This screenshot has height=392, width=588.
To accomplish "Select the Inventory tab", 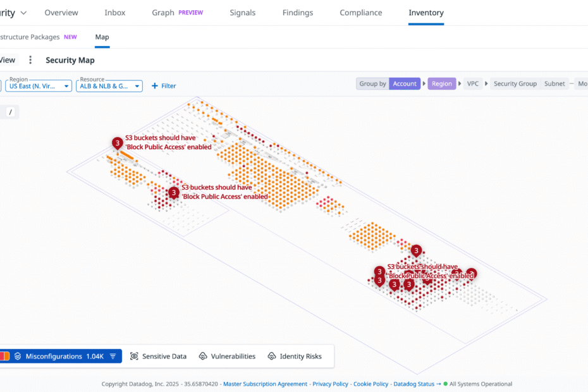I will tap(426, 13).
